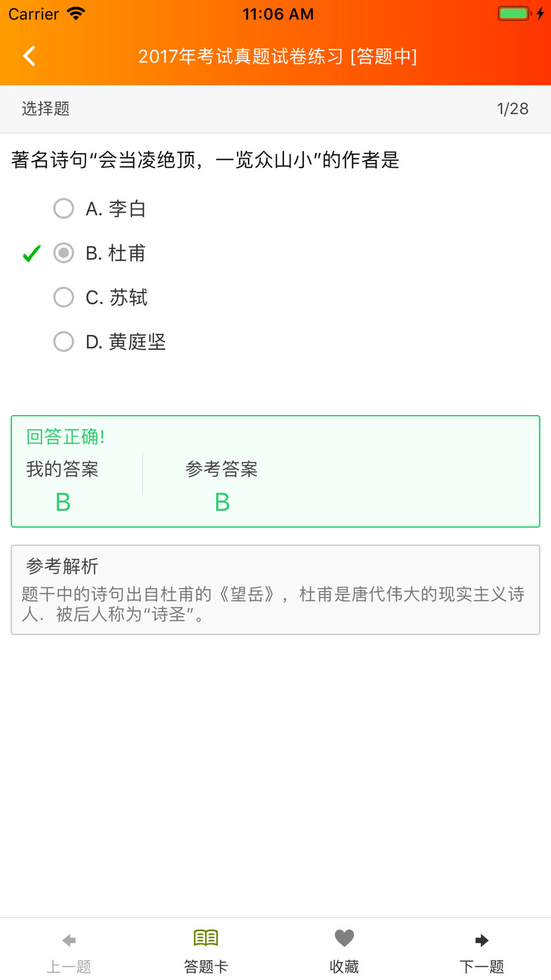Image resolution: width=551 pixels, height=980 pixels.
Task: Tap the previous question arrow icon
Action: click(x=69, y=940)
